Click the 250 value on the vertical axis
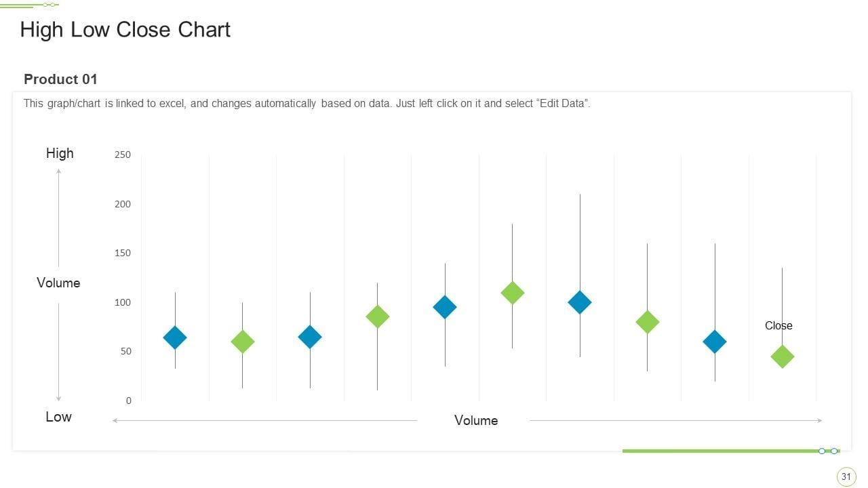Image resolution: width=868 pixels, height=488 pixels. coord(123,155)
